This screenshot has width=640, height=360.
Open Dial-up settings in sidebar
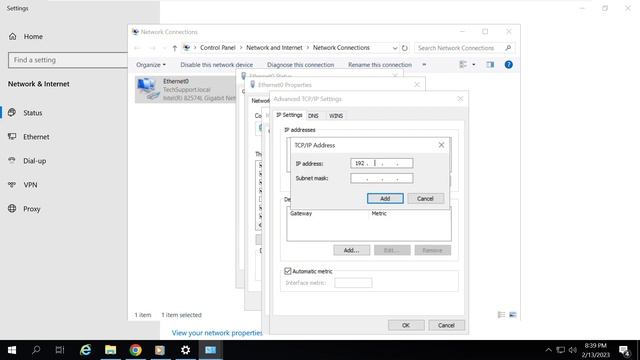point(34,161)
